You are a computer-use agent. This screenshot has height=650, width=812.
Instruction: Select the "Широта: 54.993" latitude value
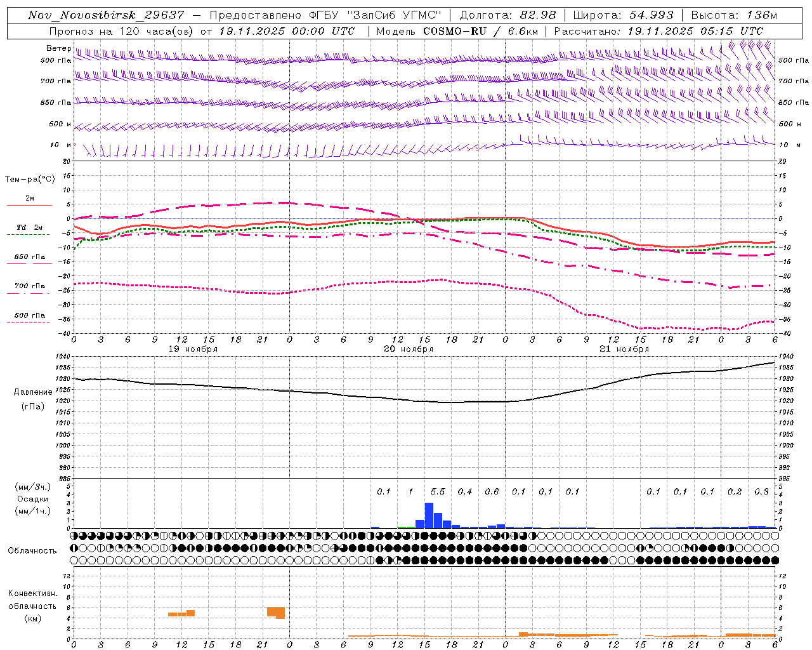624,15
